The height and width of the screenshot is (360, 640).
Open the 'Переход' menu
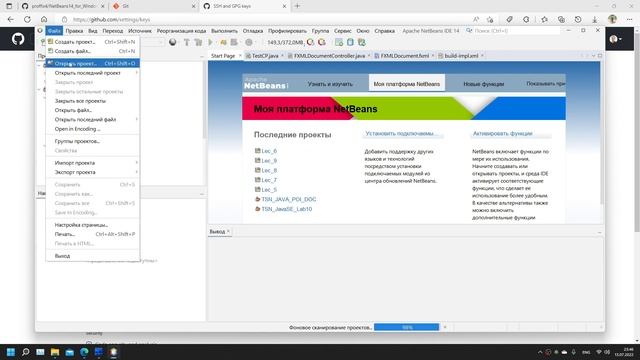point(113,31)
